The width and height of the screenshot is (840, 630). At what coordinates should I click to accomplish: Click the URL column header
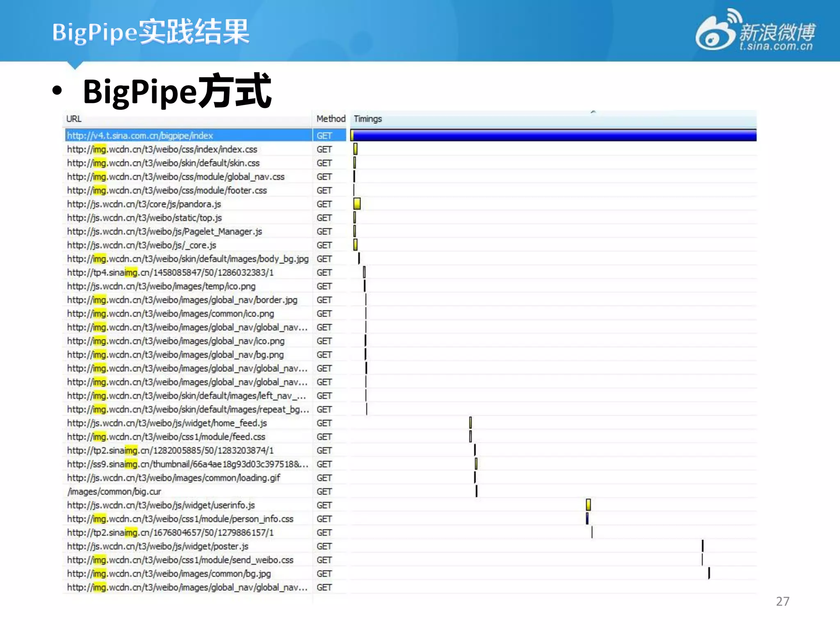pyautogui.click(x=188, y=119)
